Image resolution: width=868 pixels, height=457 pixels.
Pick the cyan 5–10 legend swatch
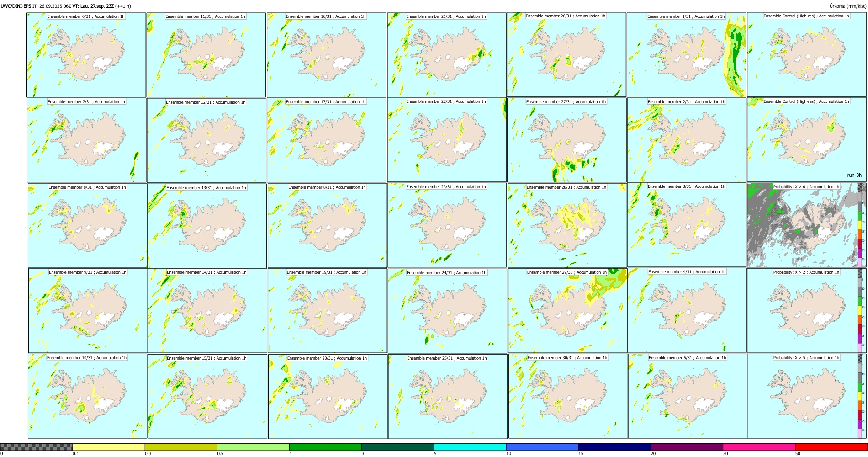[x=470, y=447]
